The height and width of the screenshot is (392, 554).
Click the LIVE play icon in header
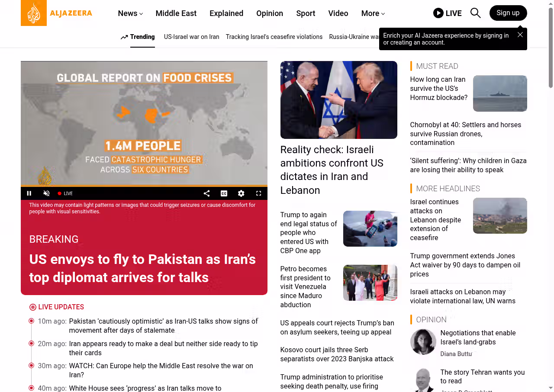pos(438,13)
